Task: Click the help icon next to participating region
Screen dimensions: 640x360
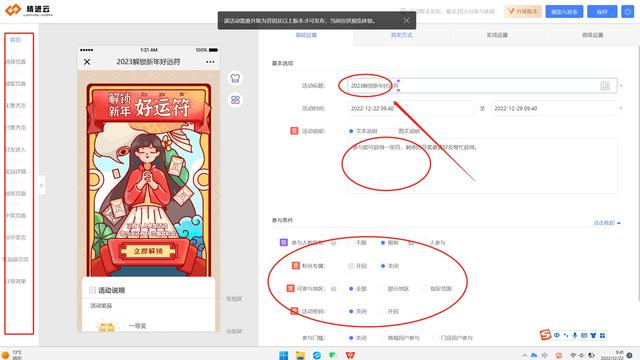Action: click(333, 289)
